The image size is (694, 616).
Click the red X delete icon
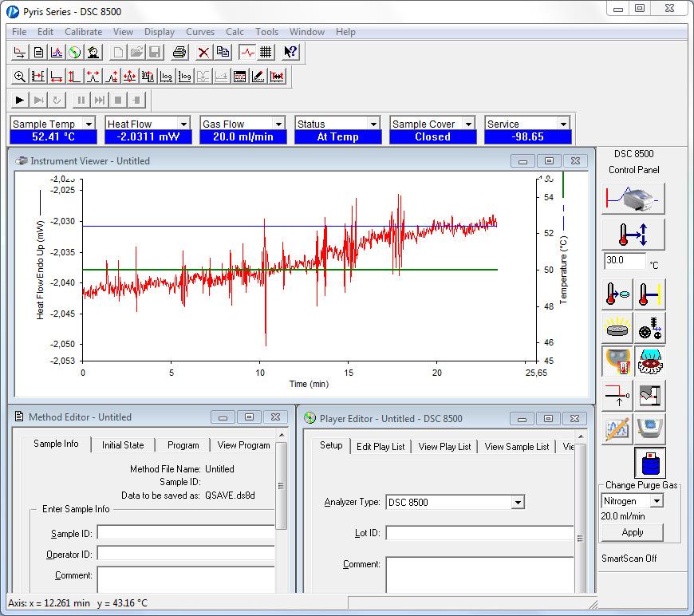(x=203, y=52)
